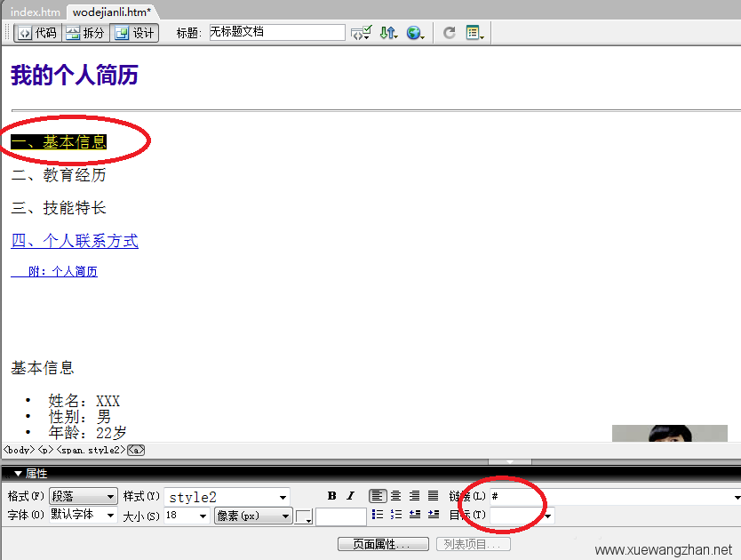The image size is (741, 560).
Task: Switch to Split view (拆分)
Action: click(84, 33)
